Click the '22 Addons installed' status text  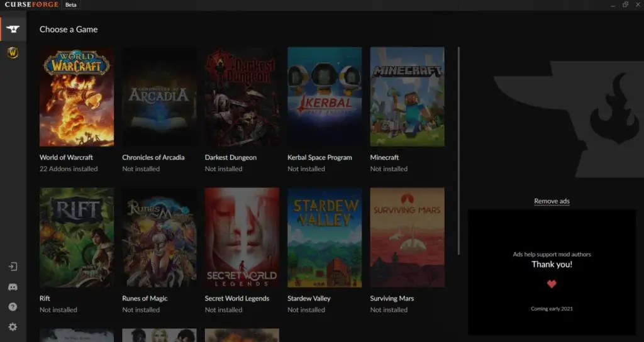click(69, 168)
